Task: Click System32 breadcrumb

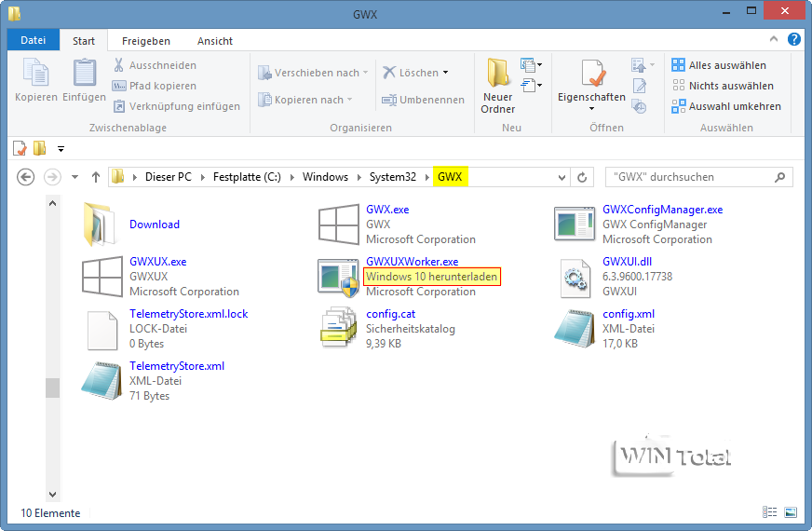Action: (x=393, y=177)
